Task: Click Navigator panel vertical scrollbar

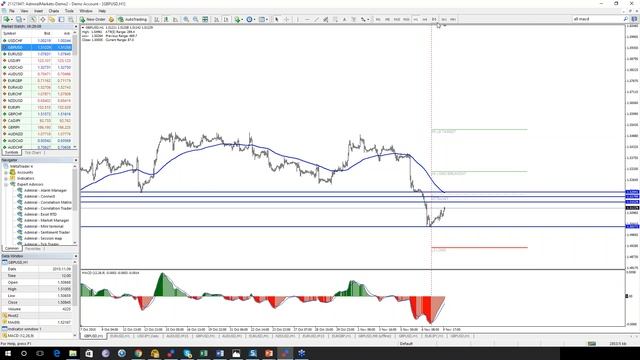Action: pyautogui.click(x=75, y=204)
